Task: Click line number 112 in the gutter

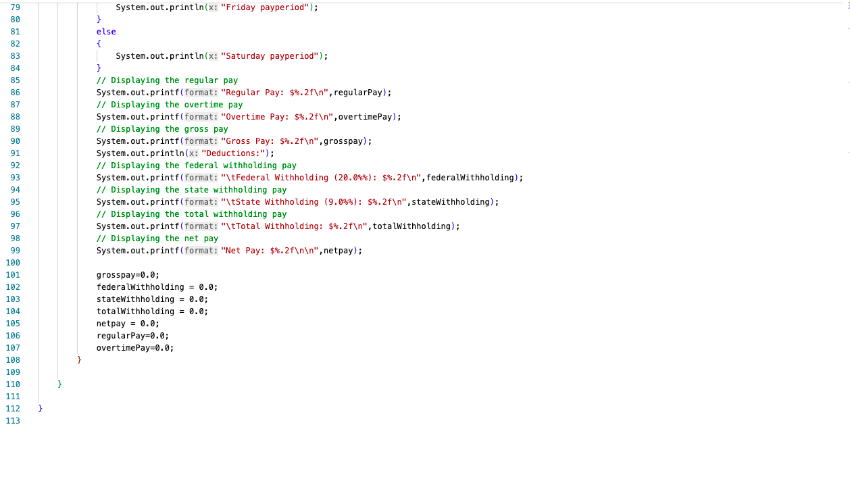Action: 13,409
